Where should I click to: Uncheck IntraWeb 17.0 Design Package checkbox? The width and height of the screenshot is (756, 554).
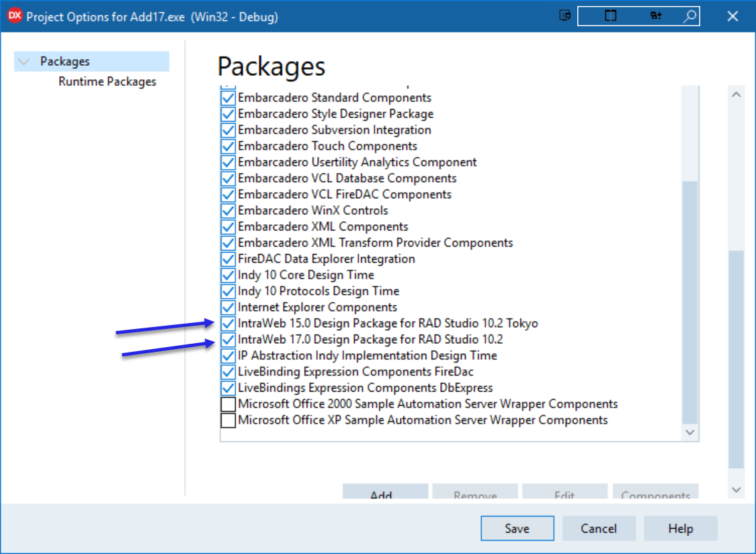pos(228,340)
